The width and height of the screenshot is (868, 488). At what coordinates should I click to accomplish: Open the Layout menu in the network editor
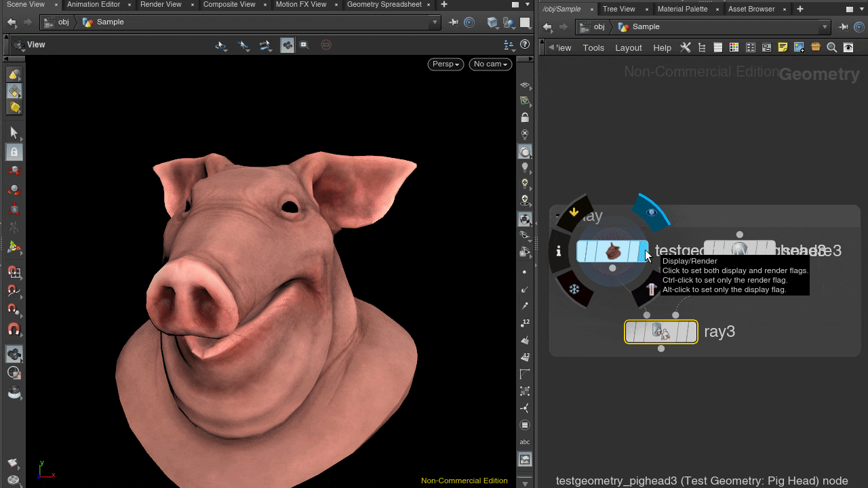click(629, 47)
